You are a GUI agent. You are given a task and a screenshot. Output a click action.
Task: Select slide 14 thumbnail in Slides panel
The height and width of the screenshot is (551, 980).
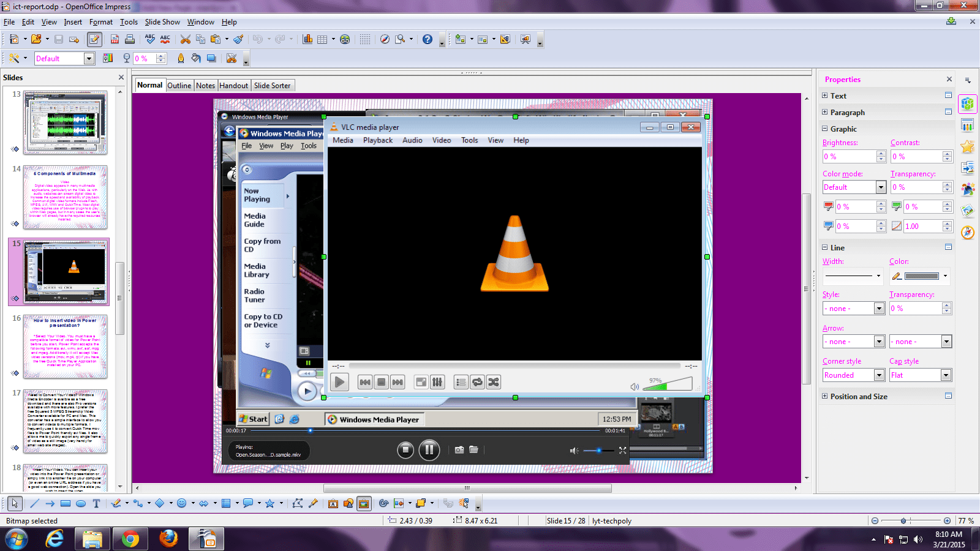point(66,197)
